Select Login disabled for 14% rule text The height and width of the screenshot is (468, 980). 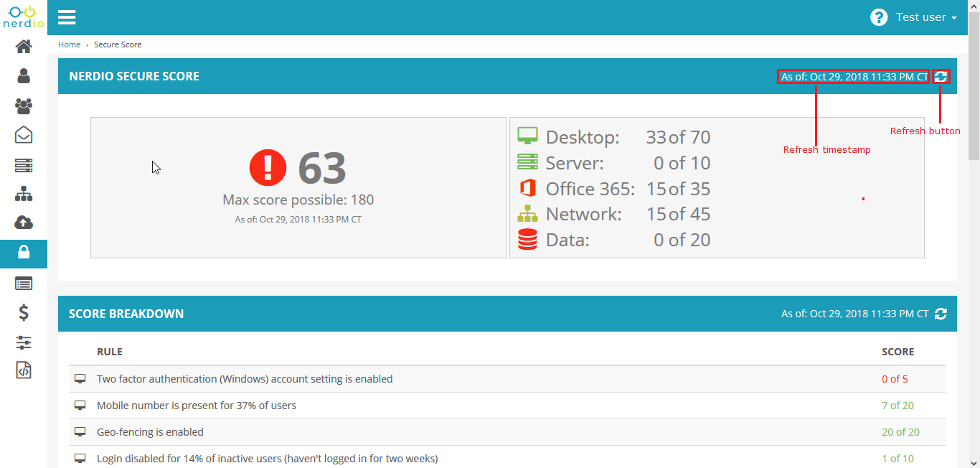tap(267, 459)
